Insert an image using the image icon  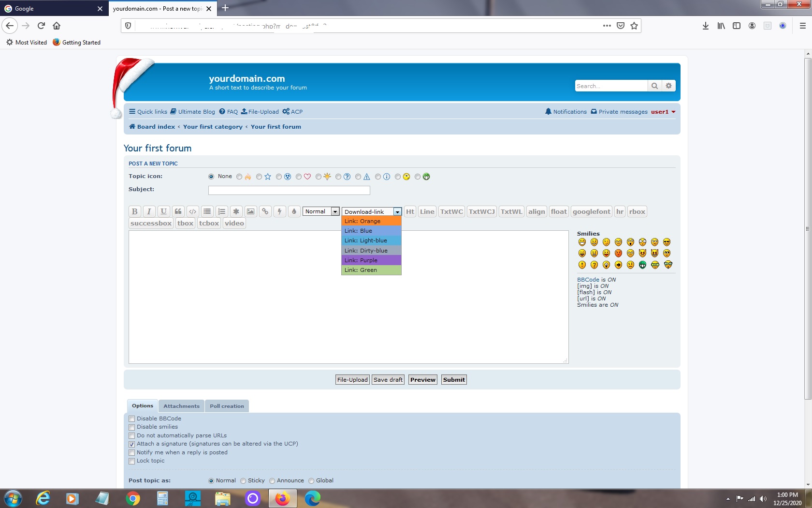(250, 211)
